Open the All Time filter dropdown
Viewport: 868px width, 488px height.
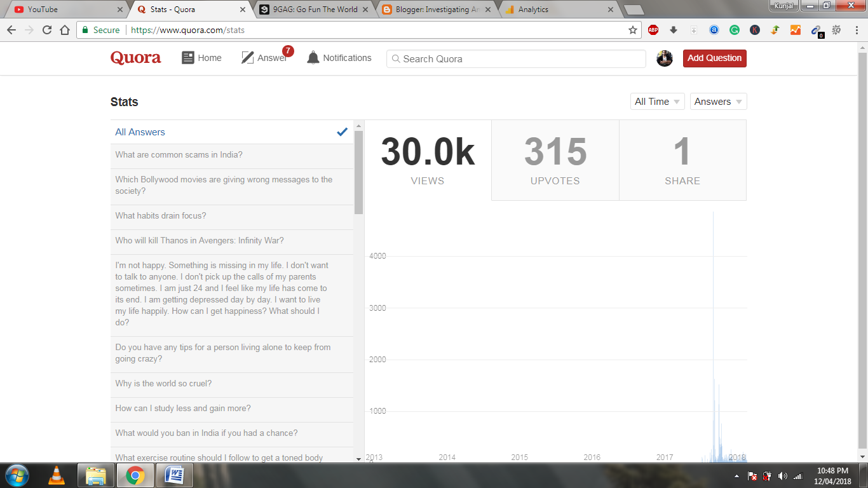(x=657, y=101)
